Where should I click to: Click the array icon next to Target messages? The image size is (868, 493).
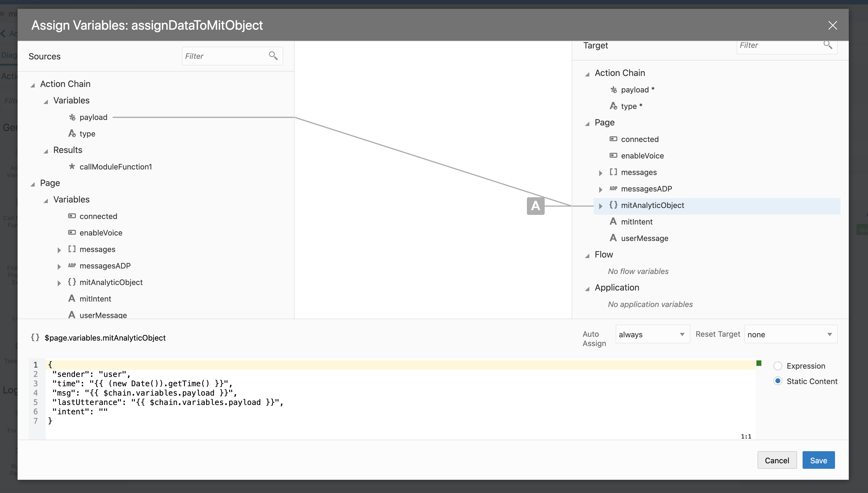(613, 172)
